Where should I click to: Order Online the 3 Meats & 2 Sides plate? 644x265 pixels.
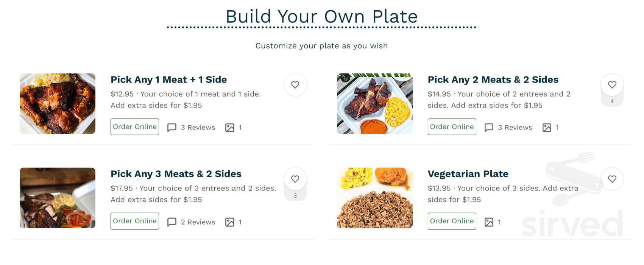pyautogui.click(x=135, y=221)
